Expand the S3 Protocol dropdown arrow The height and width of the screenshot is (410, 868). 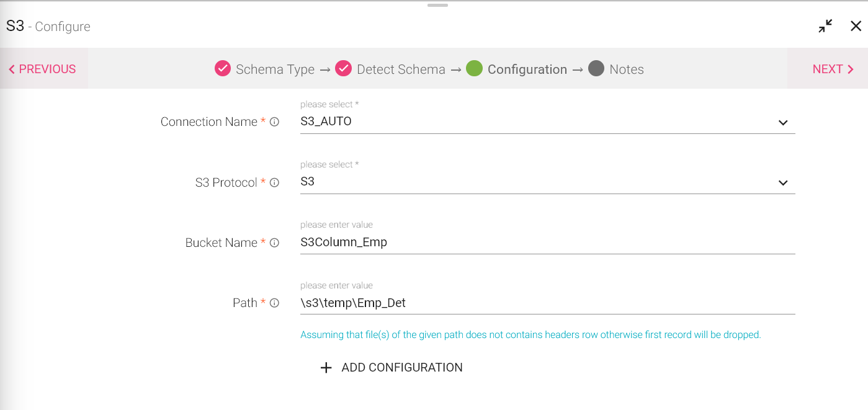coord(783,183)
